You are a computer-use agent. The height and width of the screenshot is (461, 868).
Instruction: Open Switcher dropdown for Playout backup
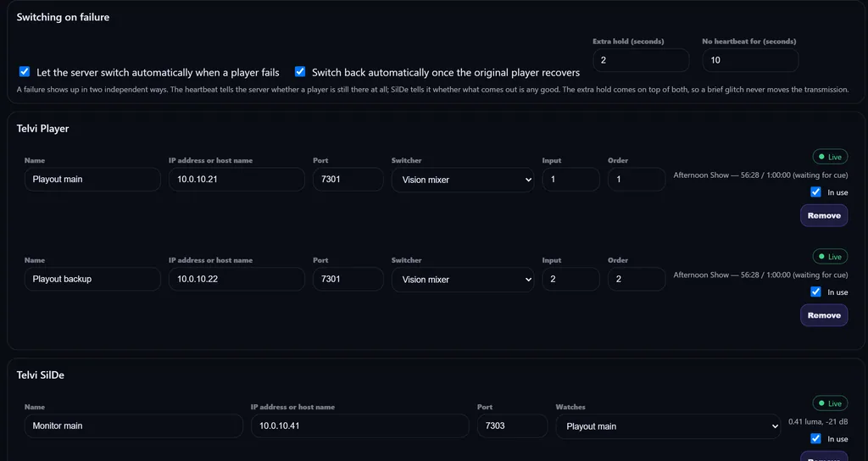(x=463, y=280)
